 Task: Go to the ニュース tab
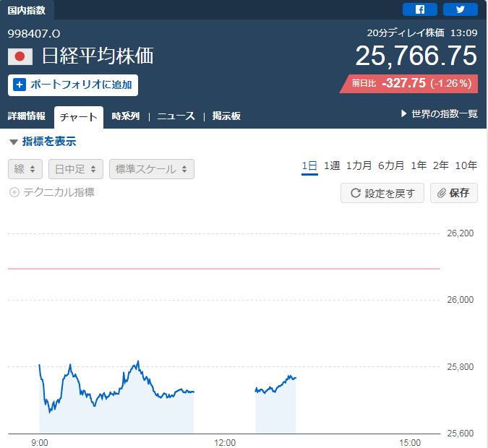point(176,116)
